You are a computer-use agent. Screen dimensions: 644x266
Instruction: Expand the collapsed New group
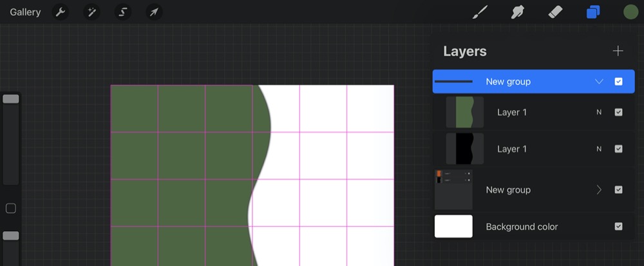(x=599, y=190)
